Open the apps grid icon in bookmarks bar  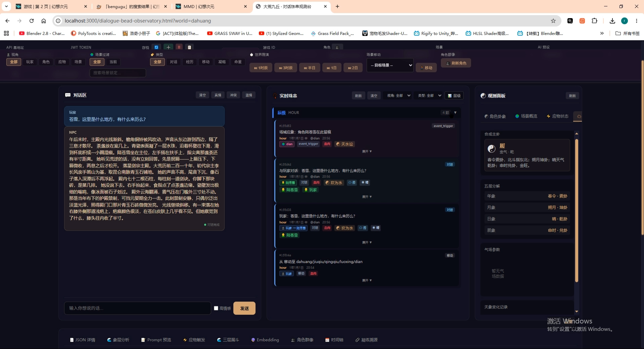coord(6,33)
